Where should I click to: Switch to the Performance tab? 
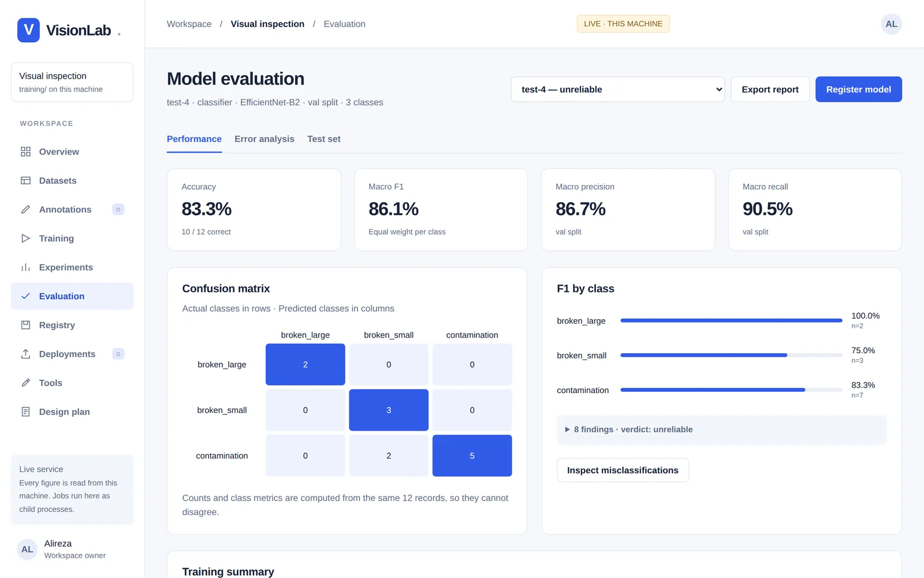[x=194, y=139]
